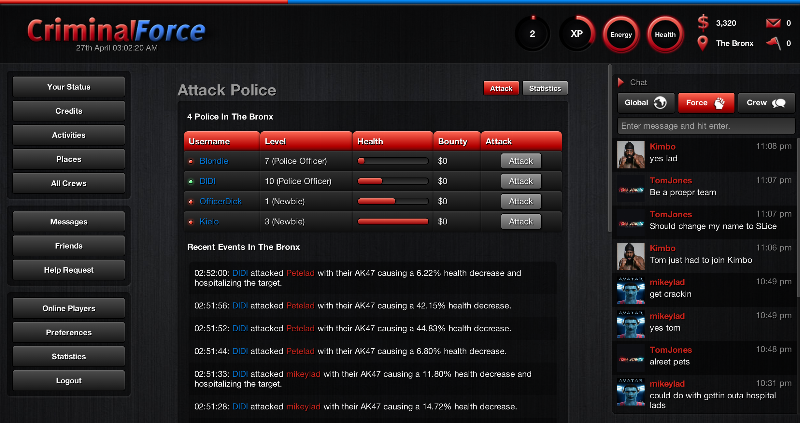Open Preferences from sidebar
Image resolution: width=800 pixels, height=423 pixels.
click(69, 332)
